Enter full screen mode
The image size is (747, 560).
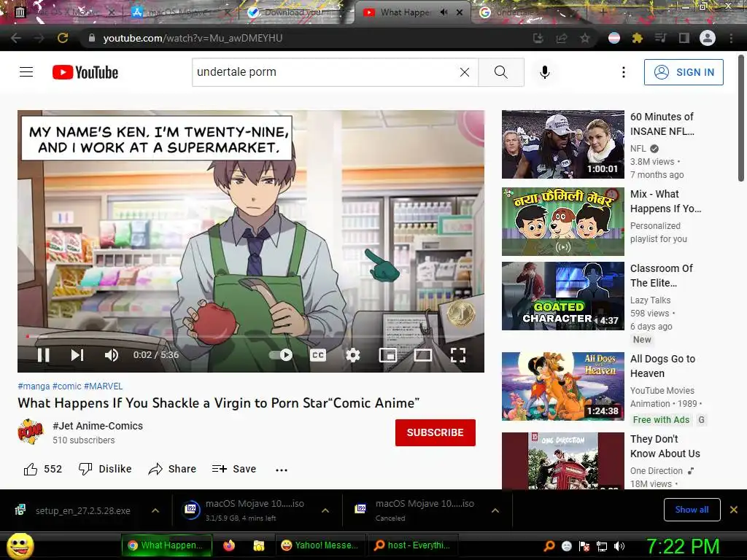tap(458, 355)
